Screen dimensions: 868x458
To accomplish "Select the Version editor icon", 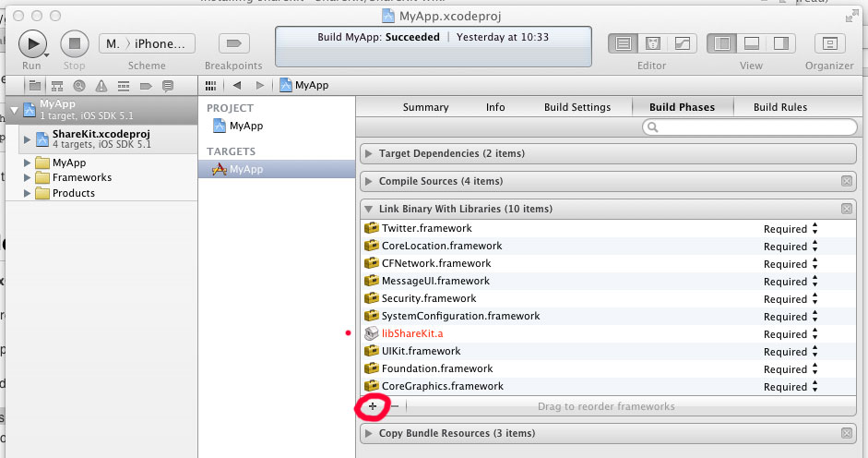I will click(682, 43).
